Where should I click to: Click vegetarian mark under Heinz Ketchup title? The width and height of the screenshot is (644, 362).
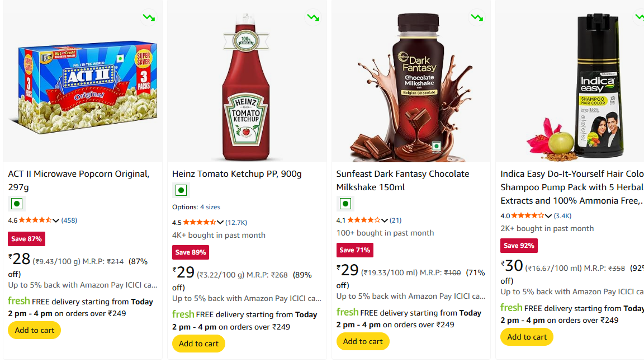[181, 191]
